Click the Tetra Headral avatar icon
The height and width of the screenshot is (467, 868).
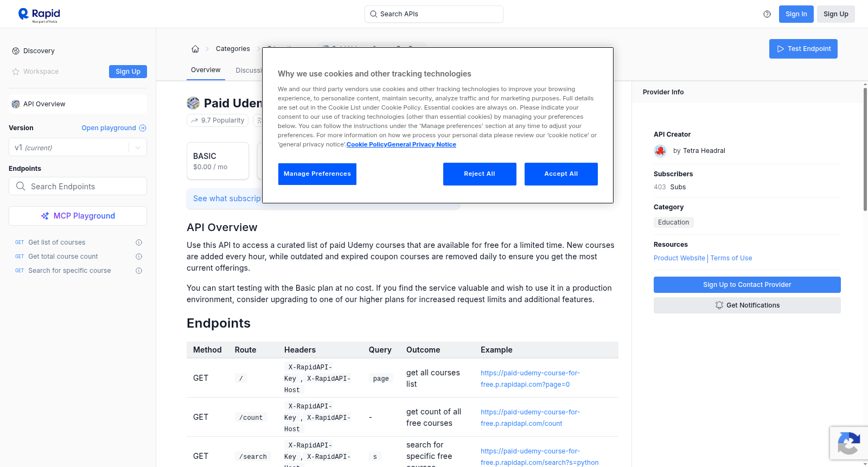click(x=660, y=151)
